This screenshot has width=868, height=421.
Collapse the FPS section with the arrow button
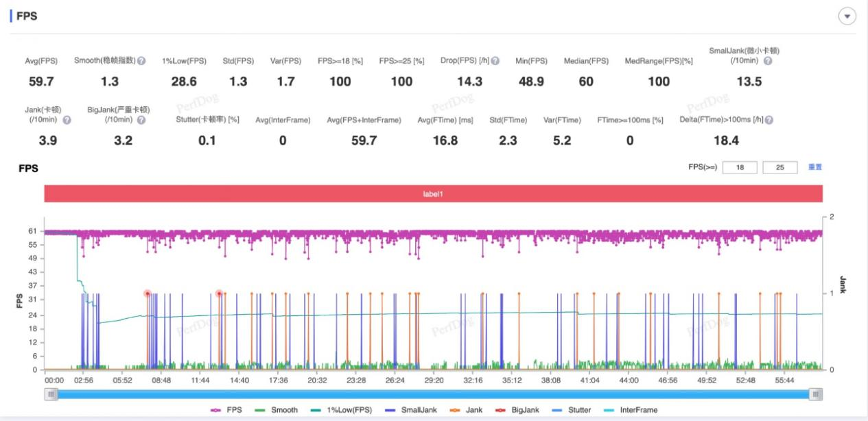point(847,16)
